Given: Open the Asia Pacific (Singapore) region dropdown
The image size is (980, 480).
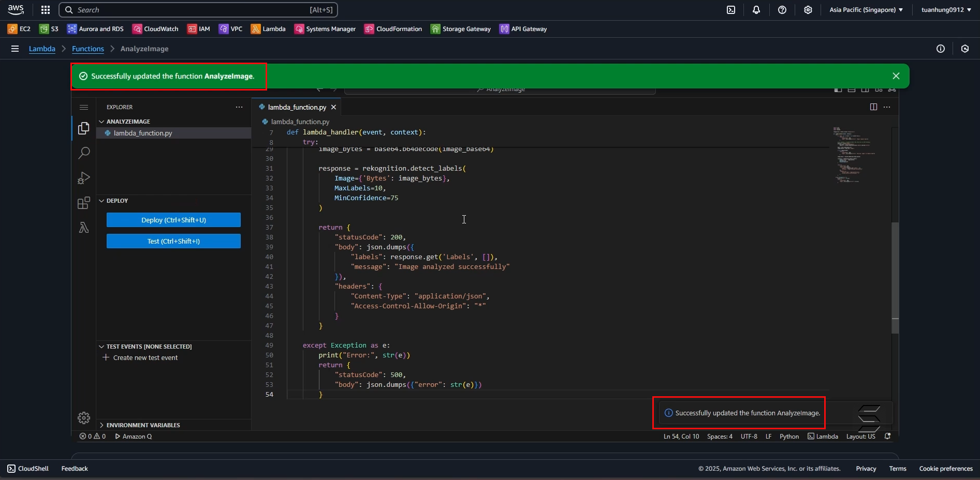Looking at the screenshot, I should [x=866, y=10].
